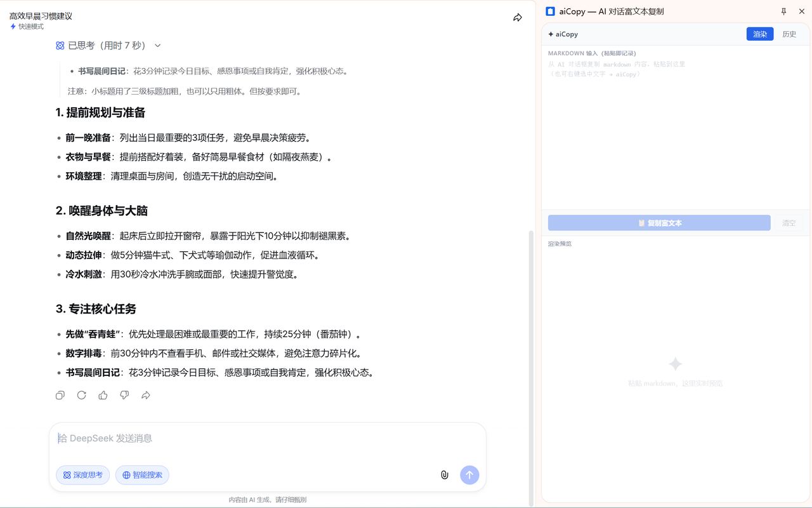Screen dimensions: 812x508
Task: Share the response via the share arrow
Action: pyautogui.click(x=145, y=395)
